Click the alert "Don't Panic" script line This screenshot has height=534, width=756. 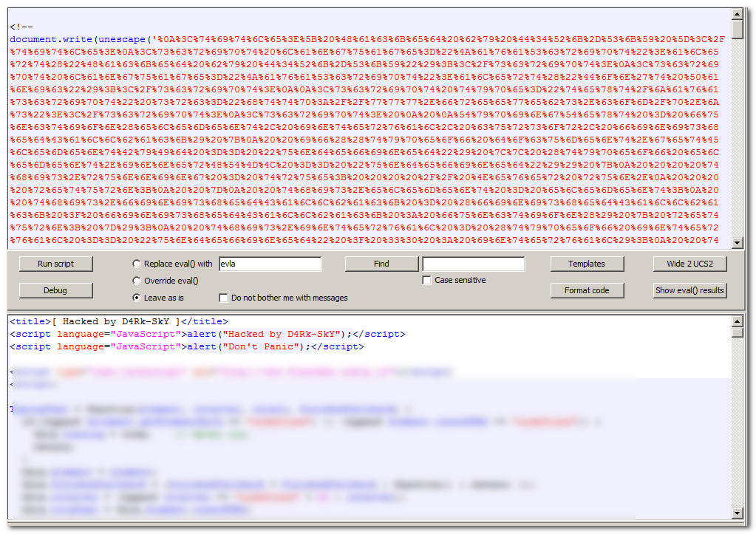point(187,346)
